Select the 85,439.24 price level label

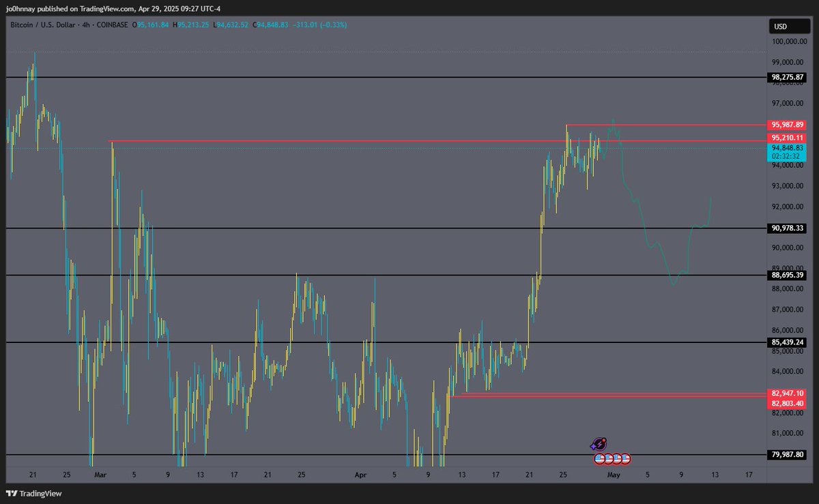point(788,342)
